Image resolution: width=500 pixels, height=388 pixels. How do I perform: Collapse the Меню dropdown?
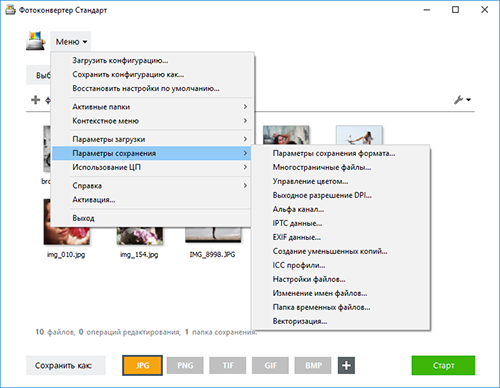[x=71, y=42]
